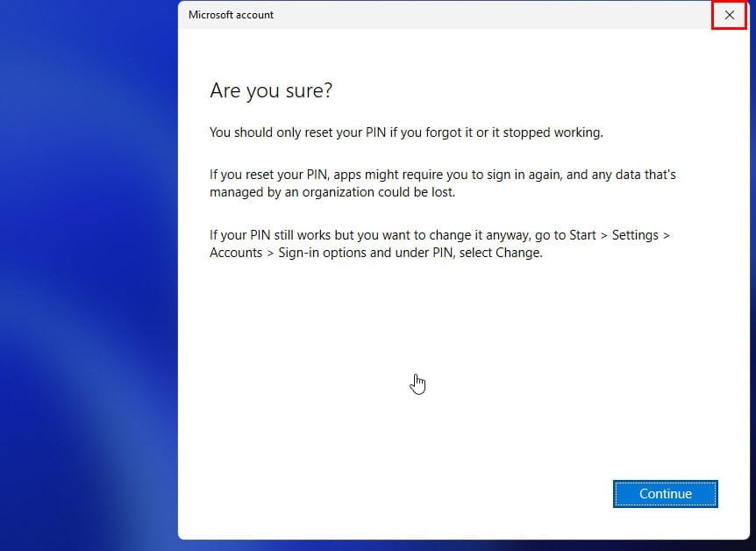
Task: Click the word 'Settings' in the instructions
Action: coord(635,235)
